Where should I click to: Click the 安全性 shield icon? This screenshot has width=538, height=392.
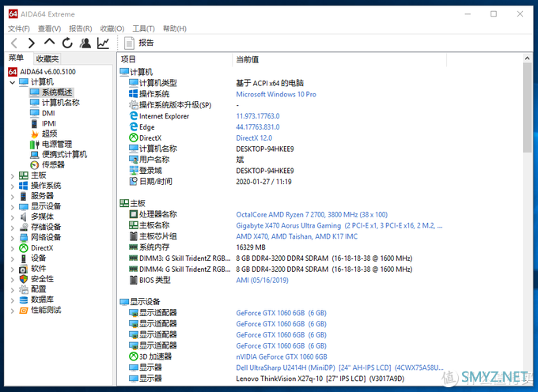point(24,279)
